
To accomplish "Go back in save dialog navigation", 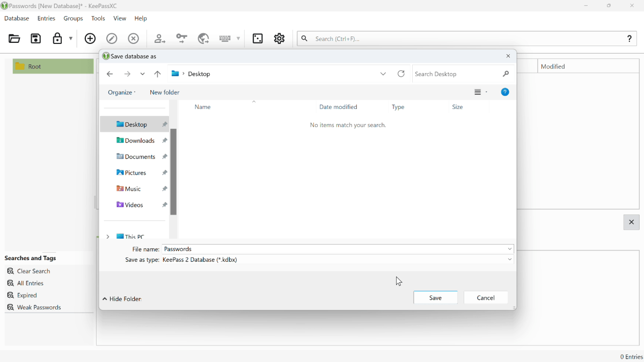I will click(110, 74).
